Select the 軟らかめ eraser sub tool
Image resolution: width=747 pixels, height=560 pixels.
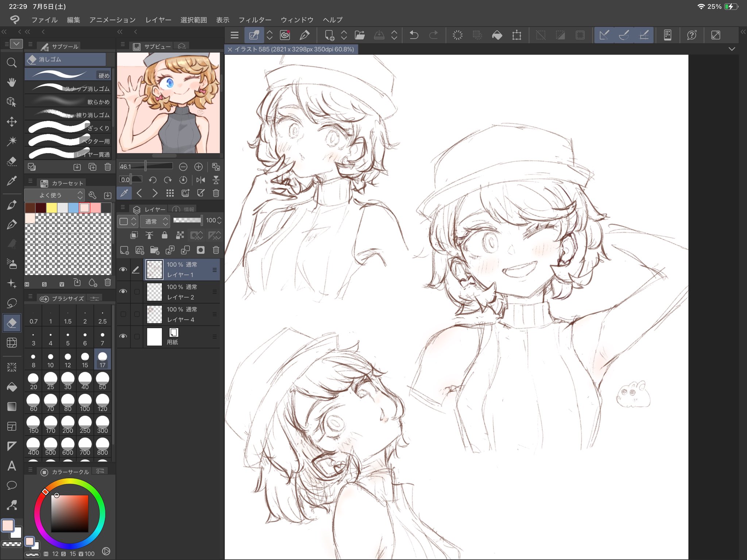coord(68,101)
